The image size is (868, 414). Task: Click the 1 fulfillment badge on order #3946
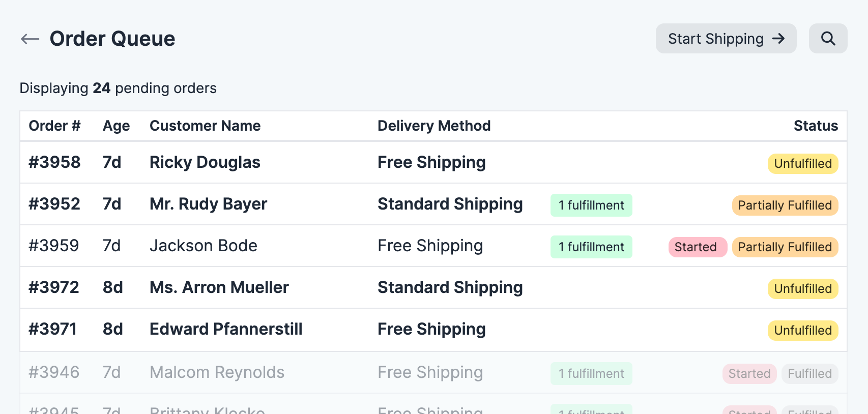click(x=591, y=373)
